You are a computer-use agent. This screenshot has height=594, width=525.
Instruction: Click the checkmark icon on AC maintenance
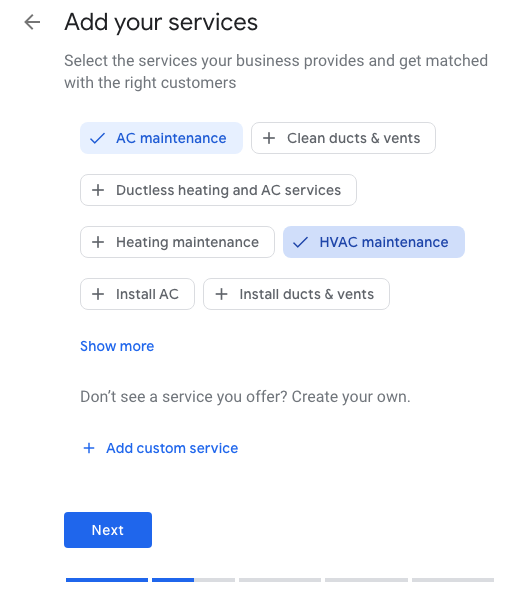[97, 138]
